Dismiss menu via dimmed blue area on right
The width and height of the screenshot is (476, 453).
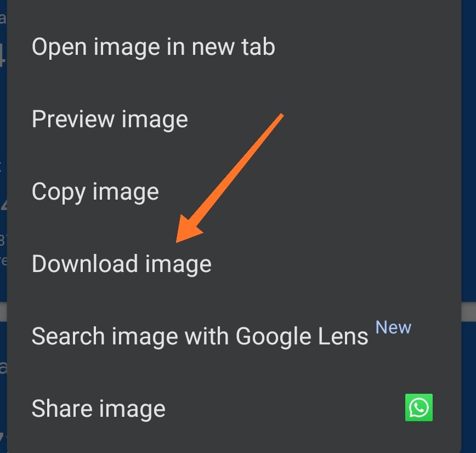pyautogui.click(x=469, y=152)
